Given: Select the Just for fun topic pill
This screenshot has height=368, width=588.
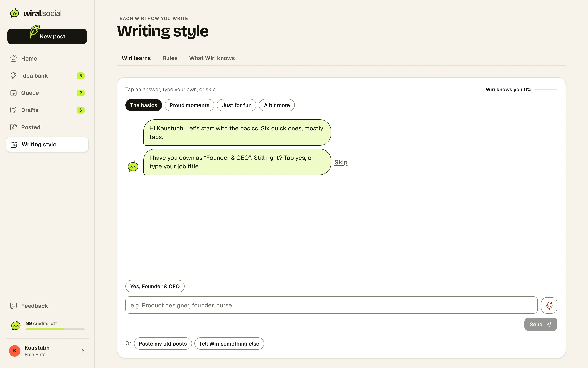Looking at the screenshot, I should click(236, 105).
